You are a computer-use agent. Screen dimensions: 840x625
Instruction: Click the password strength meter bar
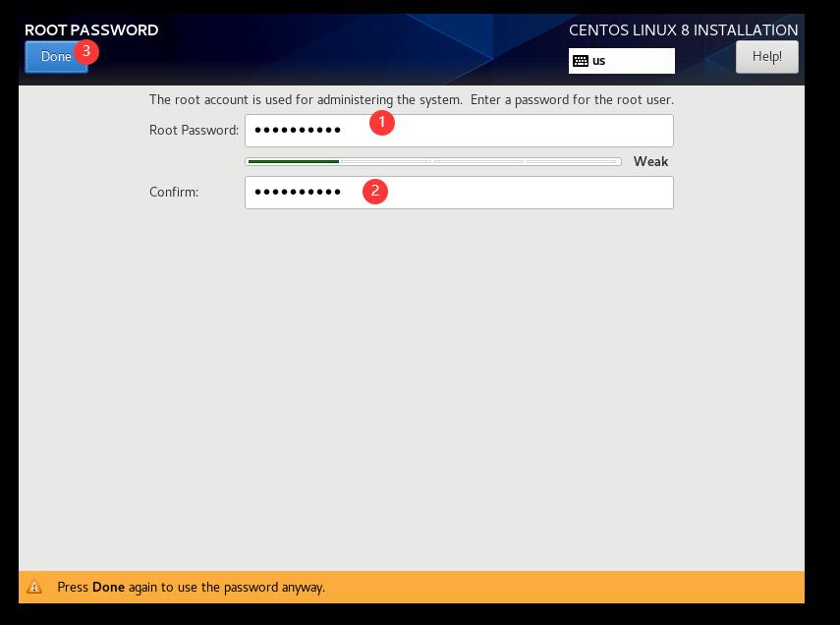click(432, 160)
